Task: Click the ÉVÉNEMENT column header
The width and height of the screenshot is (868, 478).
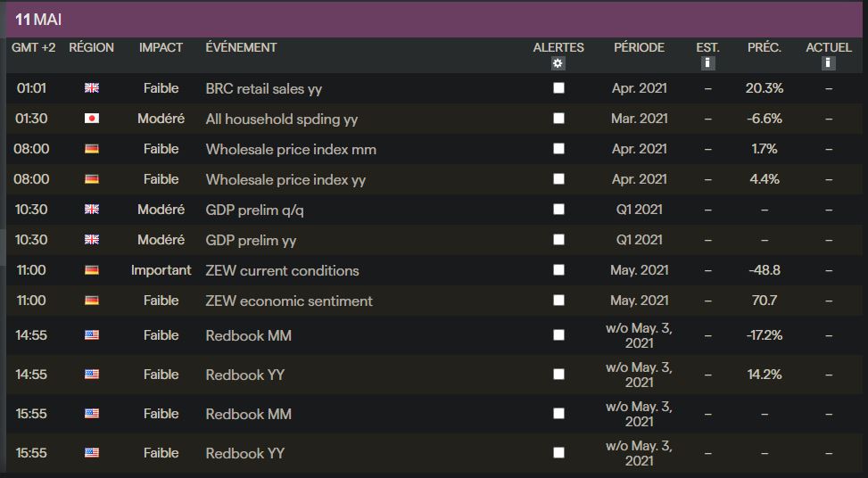Action: (x=241, y=47)
